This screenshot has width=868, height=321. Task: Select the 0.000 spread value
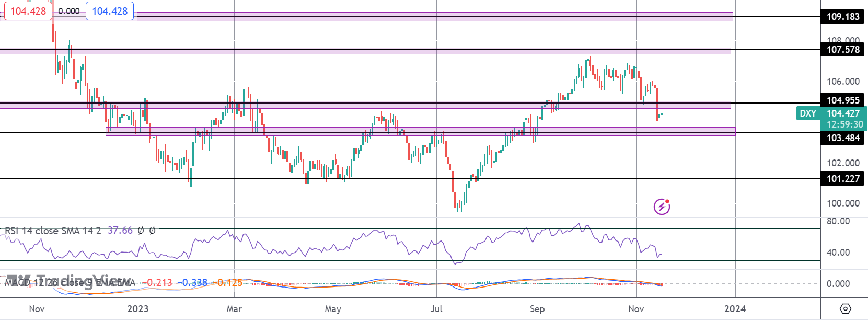point(69,11)
